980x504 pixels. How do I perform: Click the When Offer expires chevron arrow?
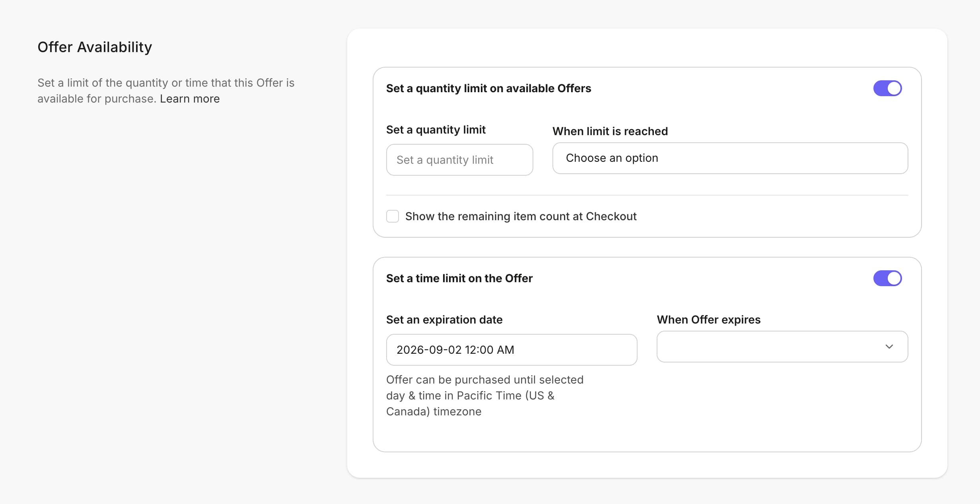[889, 347]
